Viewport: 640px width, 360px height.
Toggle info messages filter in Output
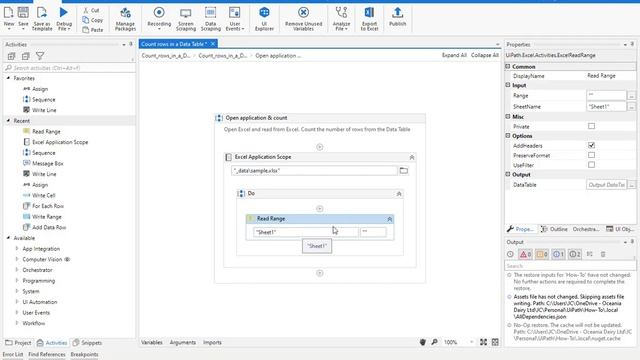point(558,254)
